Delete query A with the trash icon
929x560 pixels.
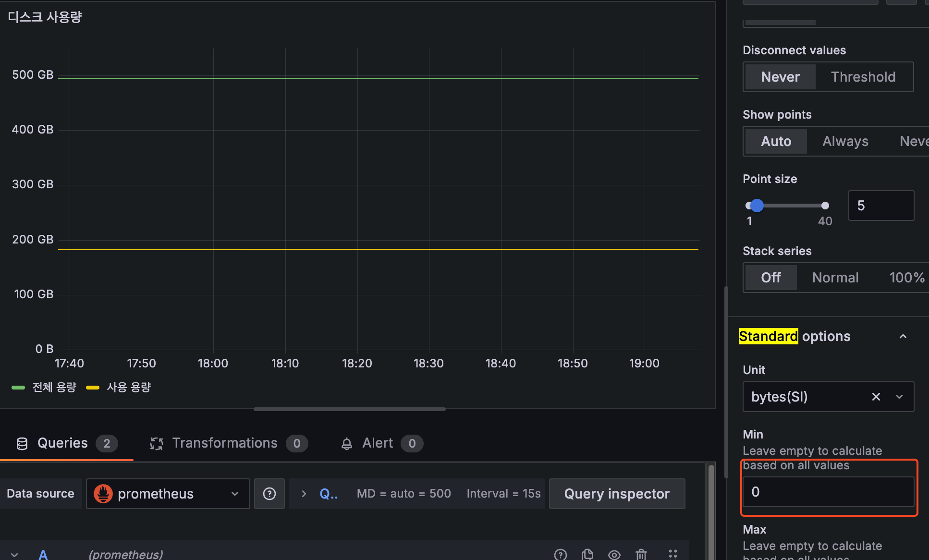tap(641, 554)
